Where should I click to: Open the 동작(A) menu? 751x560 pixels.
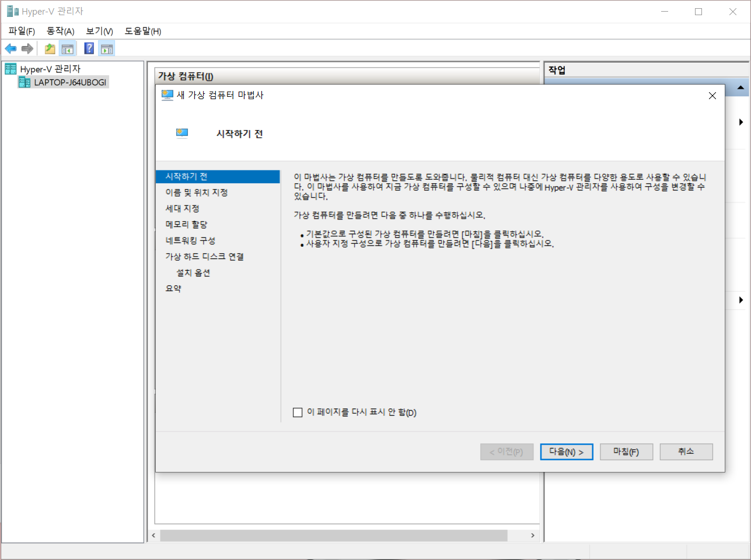click(61, 31)
